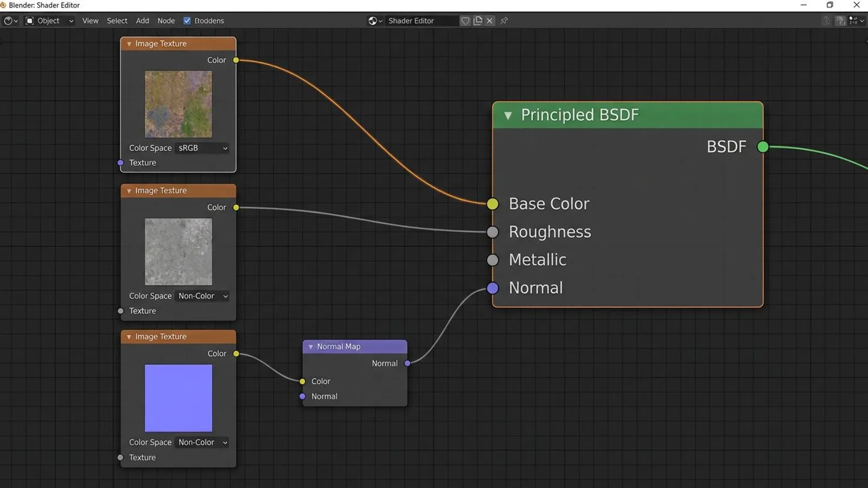This screenshot has height=488, width=868.
Task: Click the Normal Map node's Normal output socket
Action: pyautogui.click(x=407, y=363)
